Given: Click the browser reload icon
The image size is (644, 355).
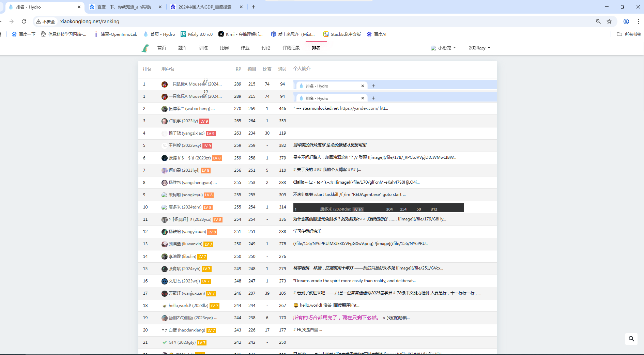Looking at the screenshot, I should click(24, 21).
